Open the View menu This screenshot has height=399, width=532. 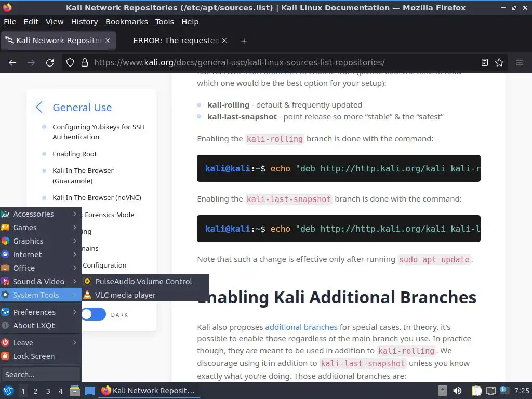point(54,22)
